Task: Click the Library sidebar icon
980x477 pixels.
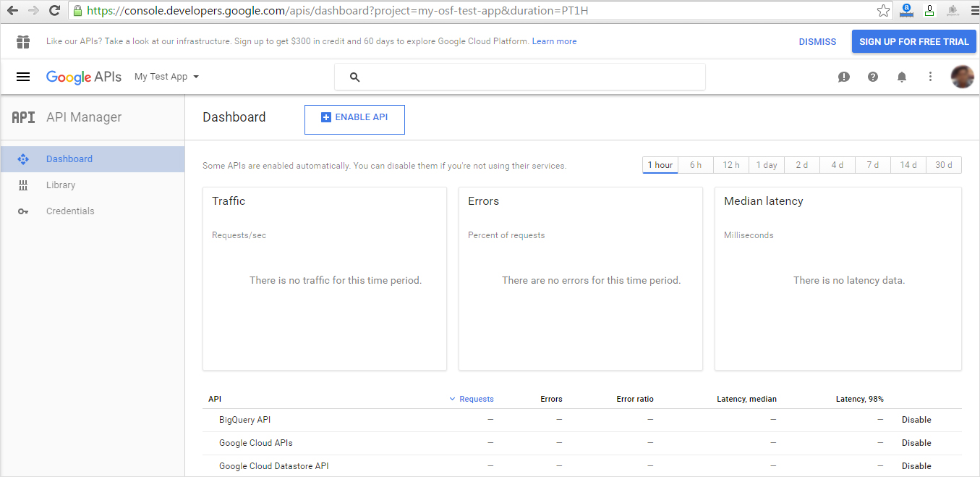Action: click(23, 185)
